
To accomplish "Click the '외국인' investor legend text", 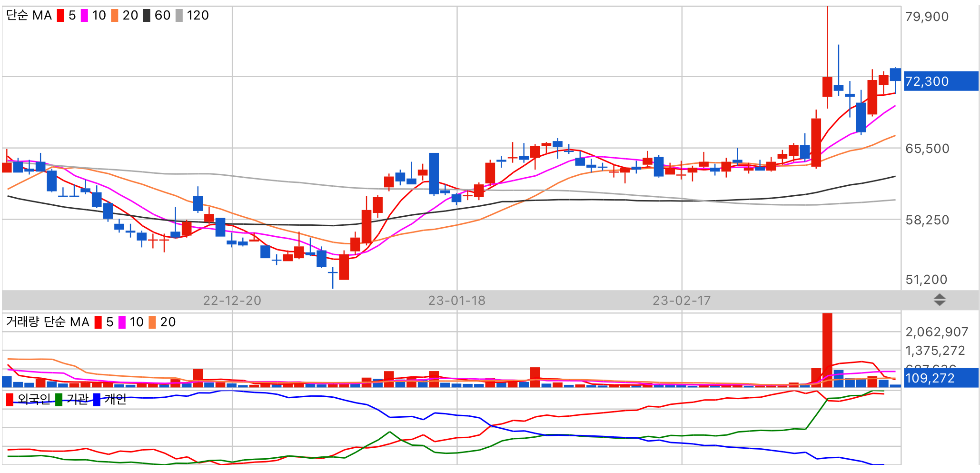I will pos(34,400).
